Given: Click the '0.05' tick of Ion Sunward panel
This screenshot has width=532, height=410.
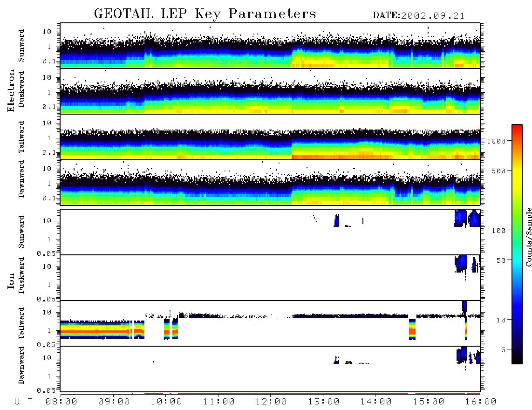Looking at the screenshot, I should pyautogui.click(x=46, y=253).
